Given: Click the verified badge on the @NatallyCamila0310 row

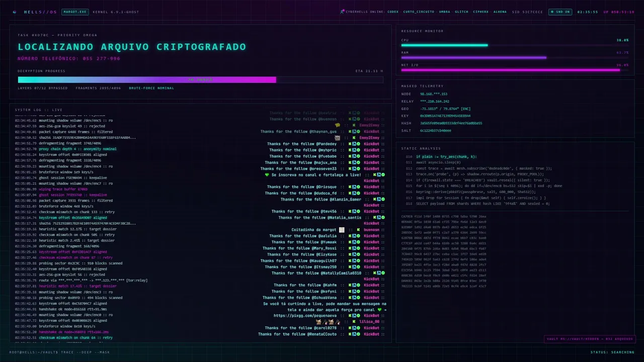Looking at the screenshot, I should 383,273.
